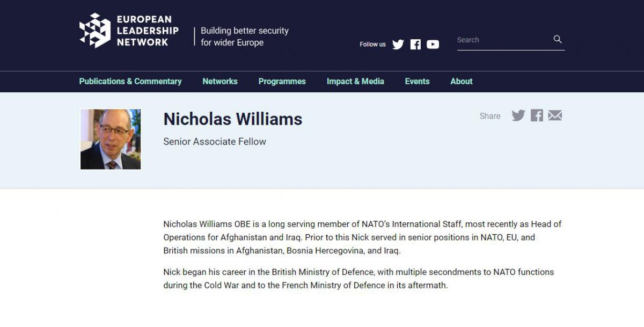Image resolution: width=644 pixels, height=327 pixels.
Task: Click the Senior Associate Fellow title text
Action: point(215,142)
